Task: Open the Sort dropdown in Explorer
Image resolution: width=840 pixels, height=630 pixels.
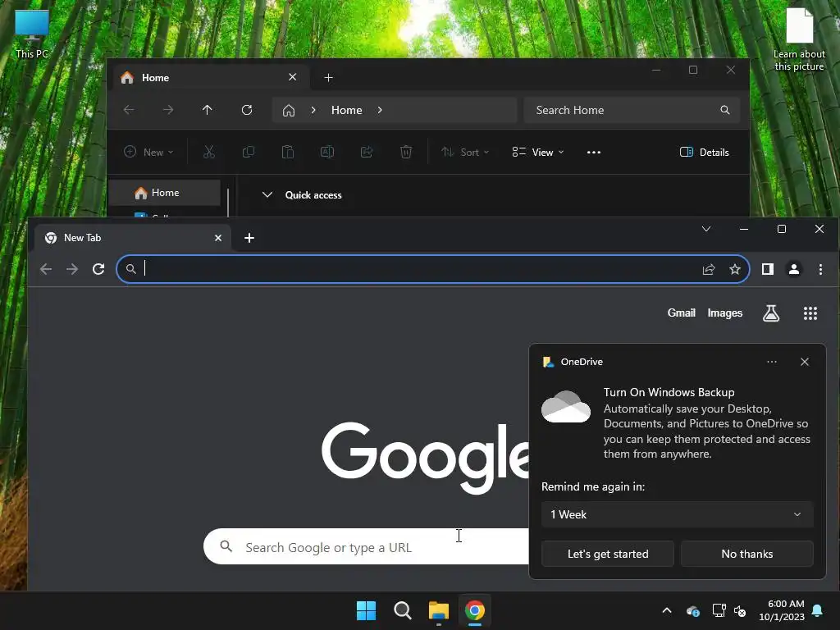Action: [x=465, y=152]
